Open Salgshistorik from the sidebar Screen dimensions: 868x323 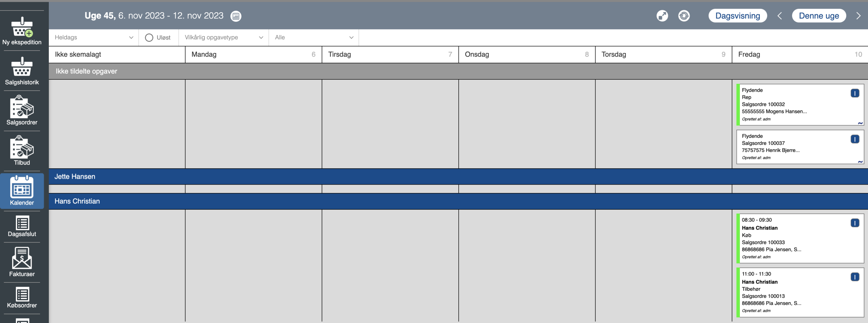pyautogui.click(x=22, y=71)
